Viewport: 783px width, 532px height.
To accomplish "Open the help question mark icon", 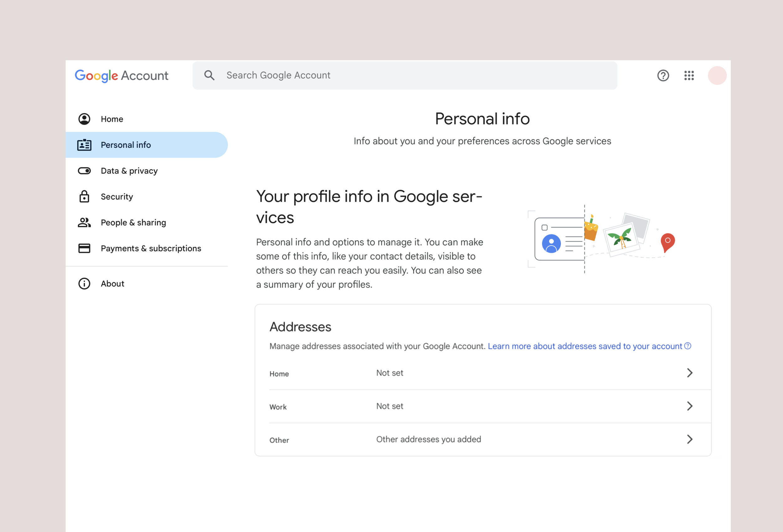I will (x=663, y=75).
